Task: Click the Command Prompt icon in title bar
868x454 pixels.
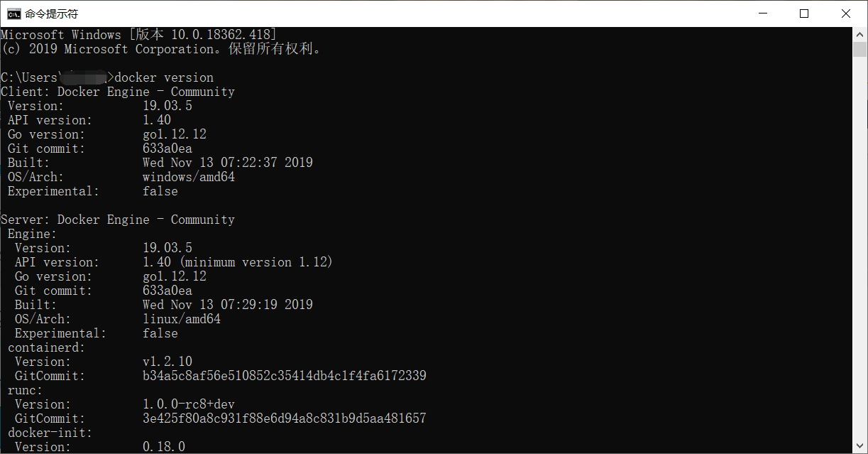Action: point(13,13)
